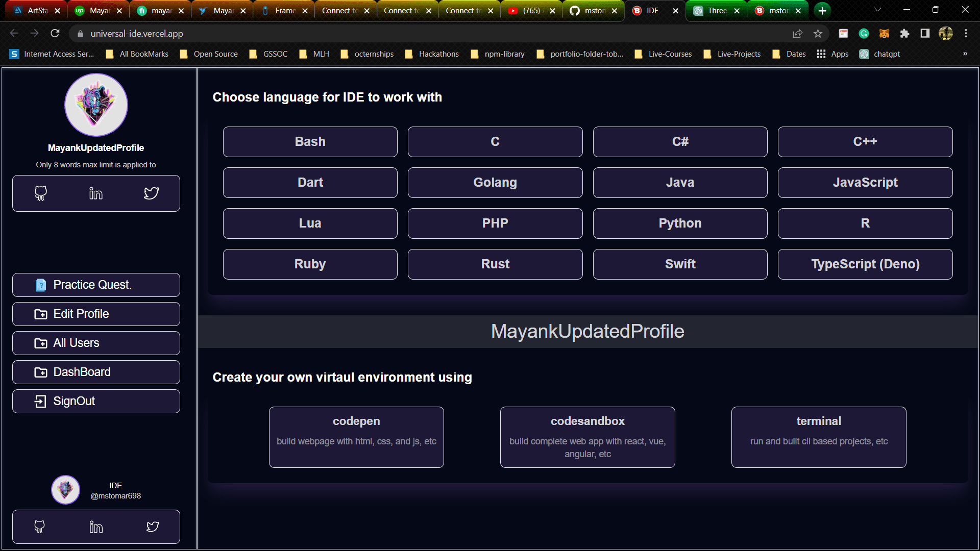Open the codesandbox virtual environment
The height and width of the screenshot is (551, 980).
coord(587,437)
